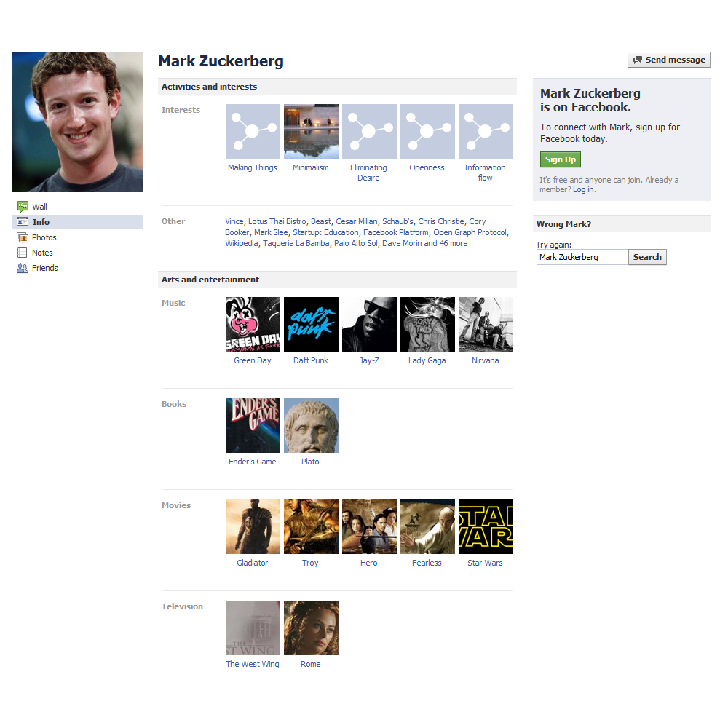The width and height of the screenshot is (728, 728).
Task: Click Mark Zuckerberg's profile photo
Action: tap(78, 122)
